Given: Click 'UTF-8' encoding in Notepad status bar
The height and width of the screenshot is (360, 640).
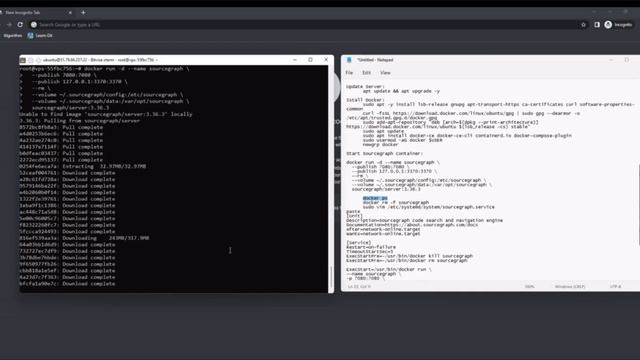Looking at the screenshot, I should point(616,287).
